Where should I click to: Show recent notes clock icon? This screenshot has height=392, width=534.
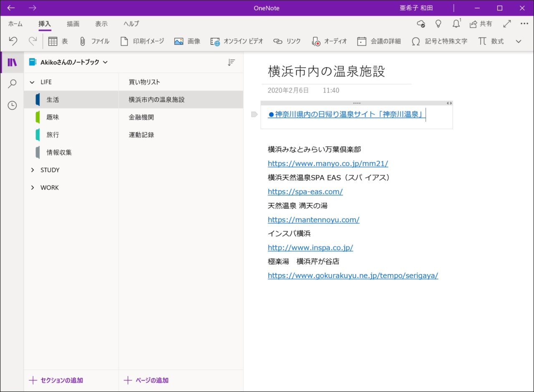point(12,106)
